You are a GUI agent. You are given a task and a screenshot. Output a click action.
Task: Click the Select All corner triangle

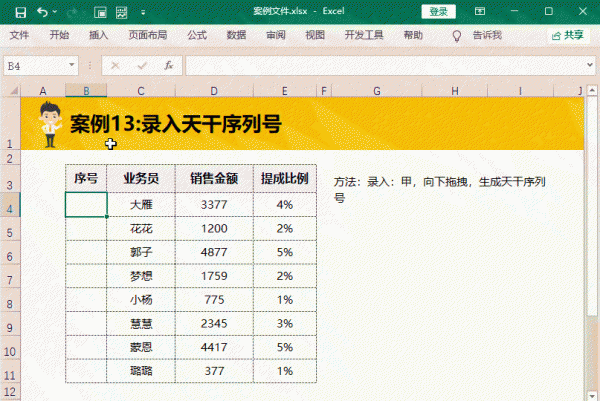pos(14,91)
